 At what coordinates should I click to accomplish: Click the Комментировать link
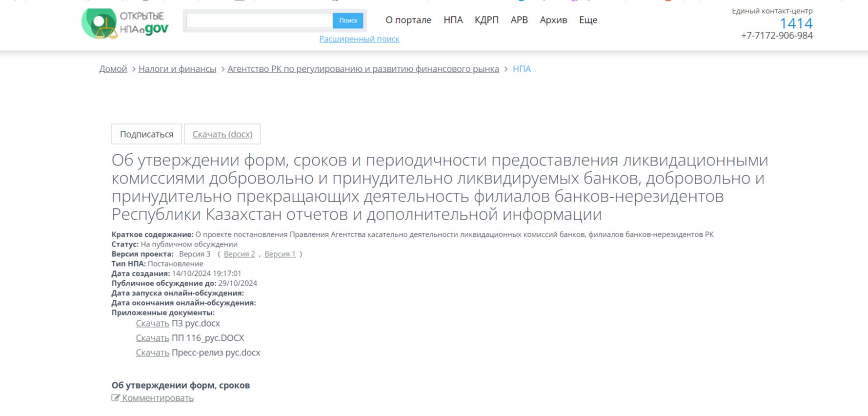(x=158, y=398)
